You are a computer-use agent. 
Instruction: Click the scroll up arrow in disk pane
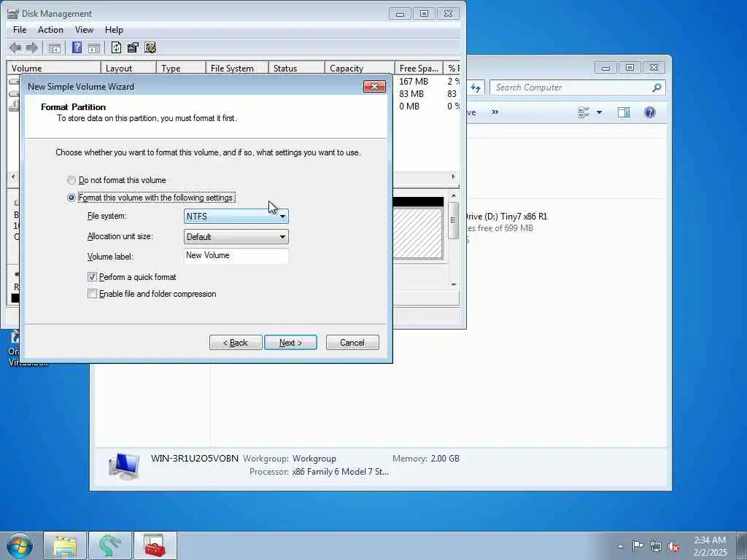click(x=454, y=195)
